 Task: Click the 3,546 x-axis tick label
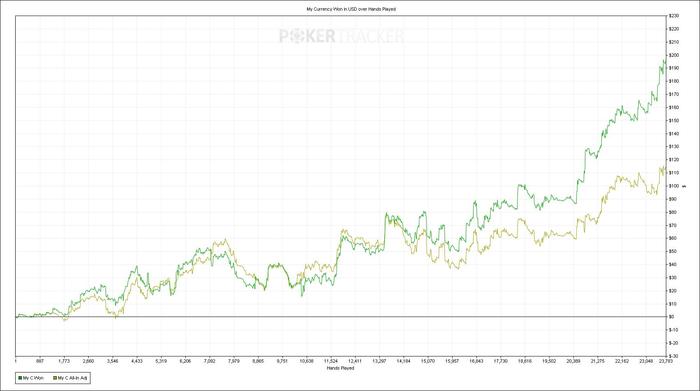[113, 361]
